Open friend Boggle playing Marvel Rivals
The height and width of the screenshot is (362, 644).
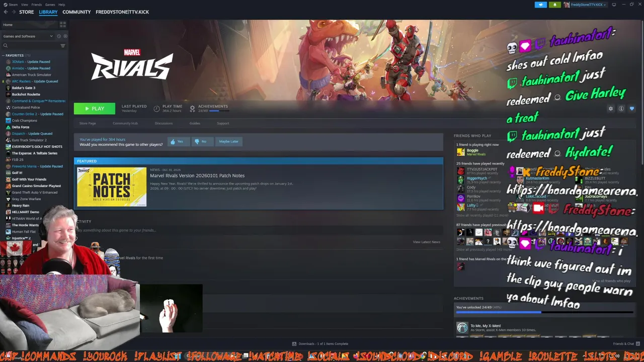[472, 152]
